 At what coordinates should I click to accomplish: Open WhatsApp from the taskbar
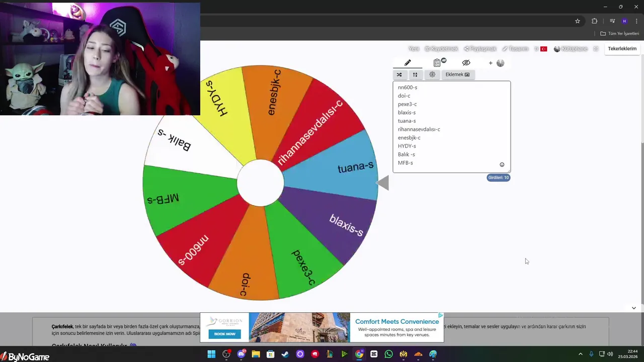click(388, 354)
